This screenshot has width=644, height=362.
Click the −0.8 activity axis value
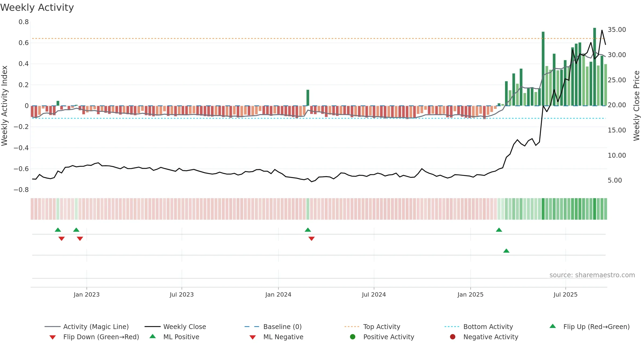[21, 190]
